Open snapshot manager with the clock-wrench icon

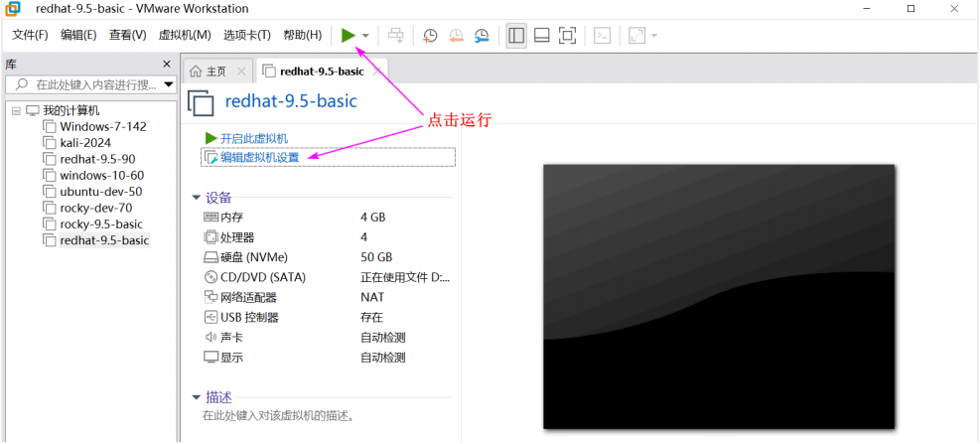click(x=482, y=36)
